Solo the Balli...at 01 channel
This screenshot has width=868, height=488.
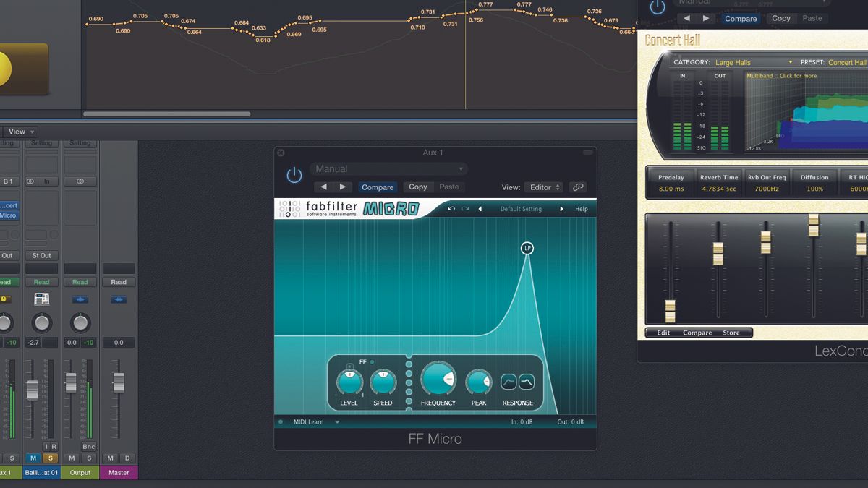point(49,458)
